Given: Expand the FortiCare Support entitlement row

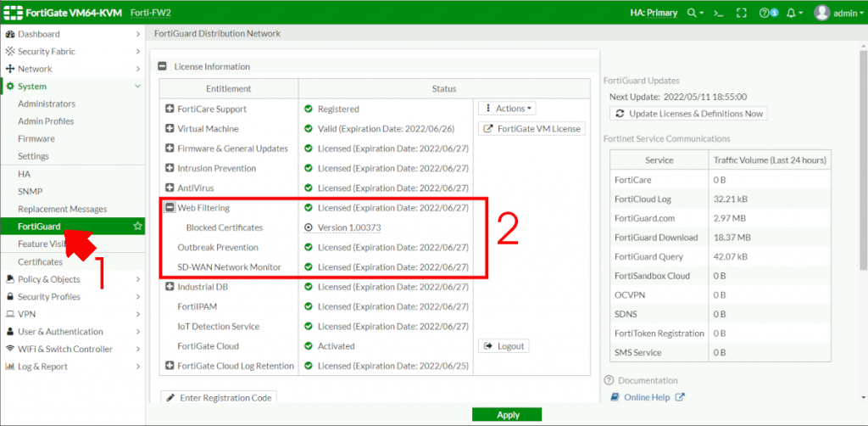Looking at the screenshot, I should pyautogui.click(x=170, y=109).
